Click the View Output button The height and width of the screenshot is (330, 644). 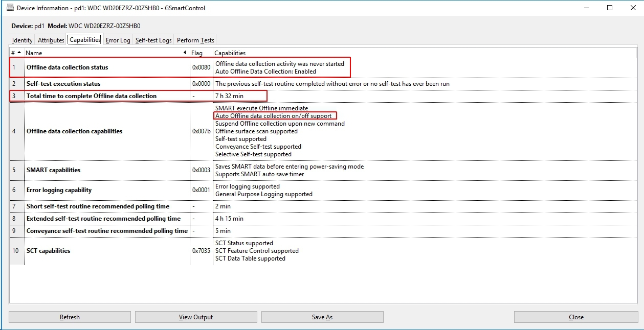196,317
